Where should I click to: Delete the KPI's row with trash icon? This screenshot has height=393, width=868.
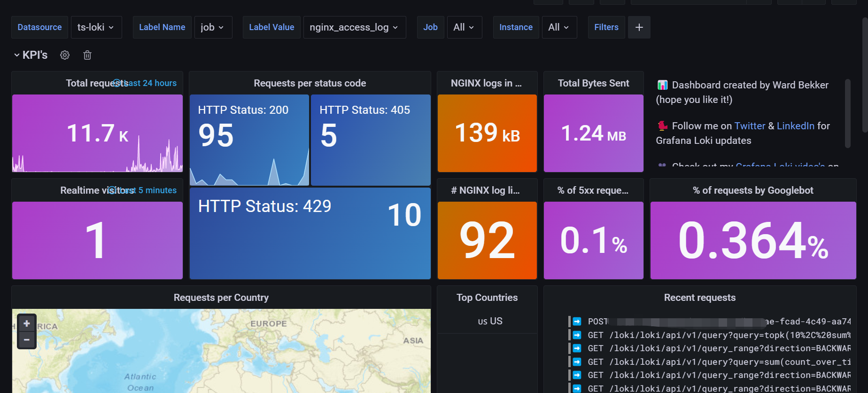click(x=87, y=55)
